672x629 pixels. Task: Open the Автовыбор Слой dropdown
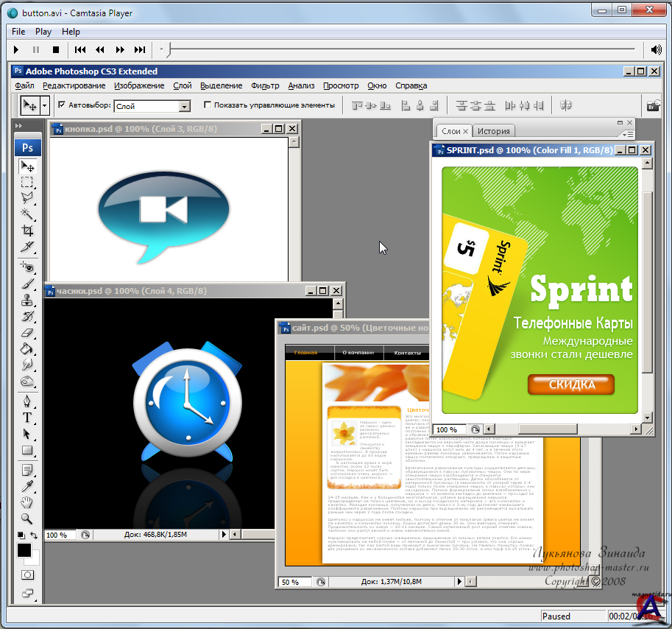pos(184,106)
